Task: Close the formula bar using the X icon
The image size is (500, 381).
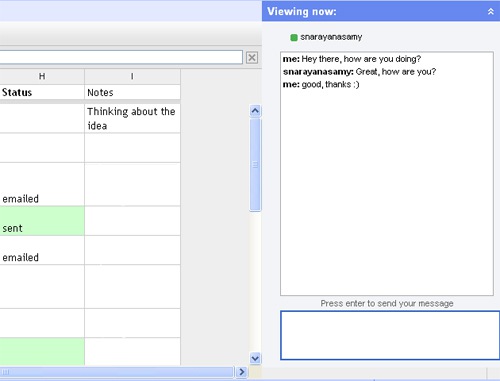Action: pos(252,58)
